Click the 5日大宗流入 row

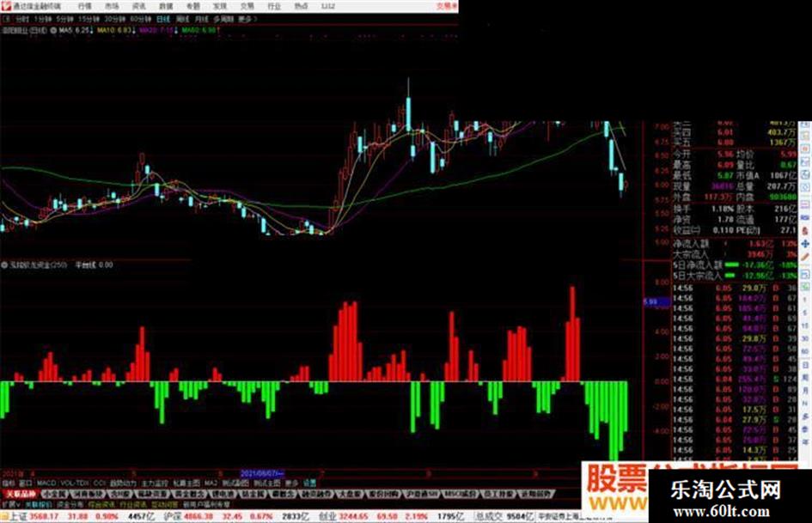click(735, 276)
